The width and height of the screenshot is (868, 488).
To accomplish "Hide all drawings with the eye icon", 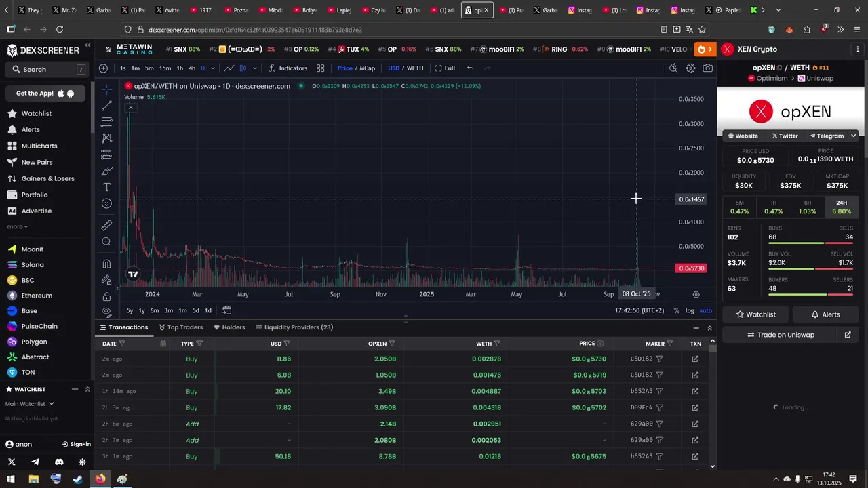I will (106, 311).
